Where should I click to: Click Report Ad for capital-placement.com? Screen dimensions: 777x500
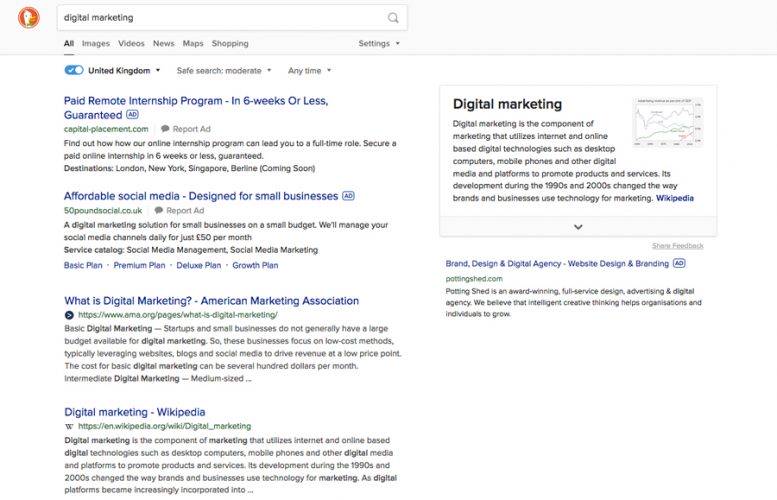tap(191, 129)
